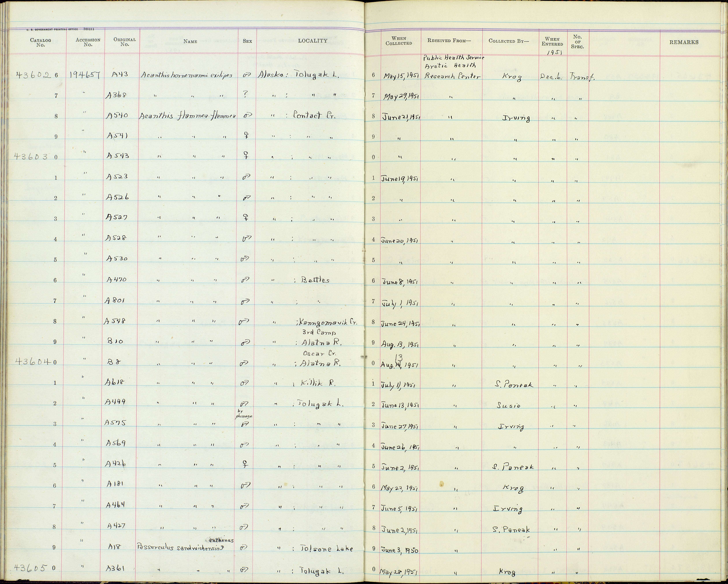Click the date 'June 24, 1951'
The image size is (728, 584).
(400, 323)
